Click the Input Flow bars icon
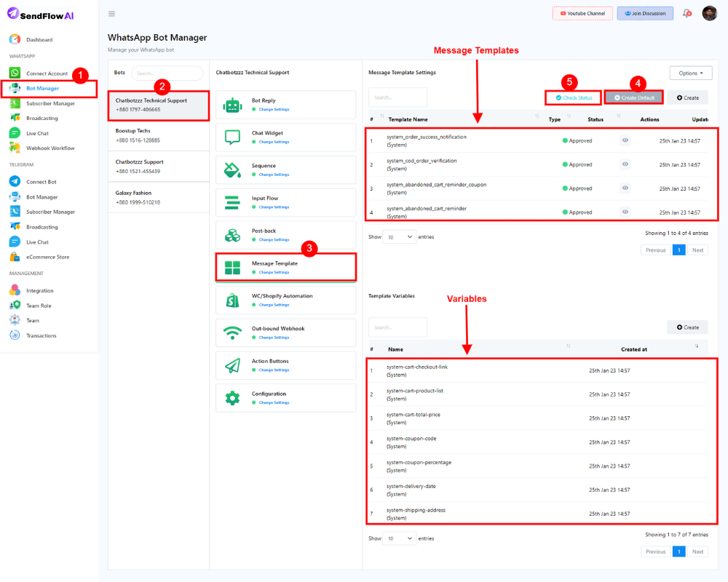The height and width of the screenshot is (582, 728). click(x=233, y=203)
